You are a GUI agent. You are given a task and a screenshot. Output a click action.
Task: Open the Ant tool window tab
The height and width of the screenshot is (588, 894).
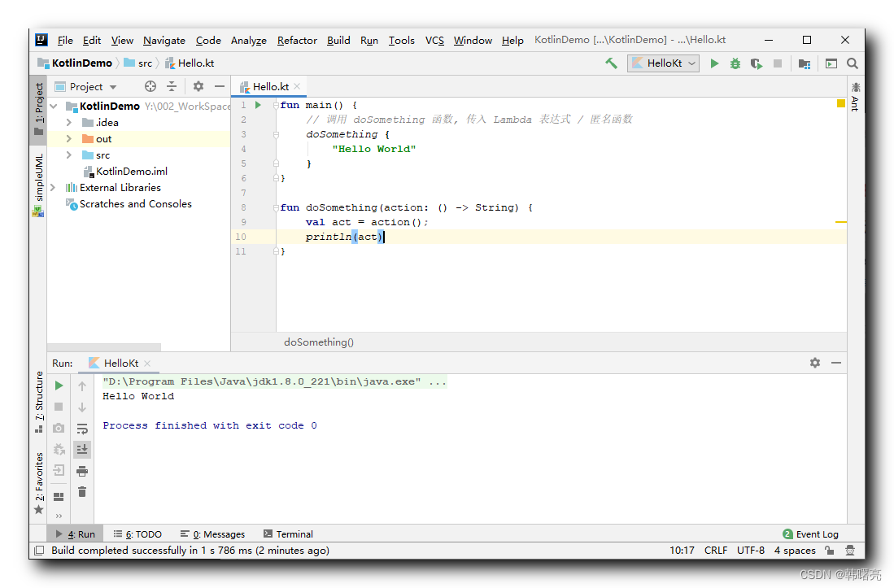point(855,96)
